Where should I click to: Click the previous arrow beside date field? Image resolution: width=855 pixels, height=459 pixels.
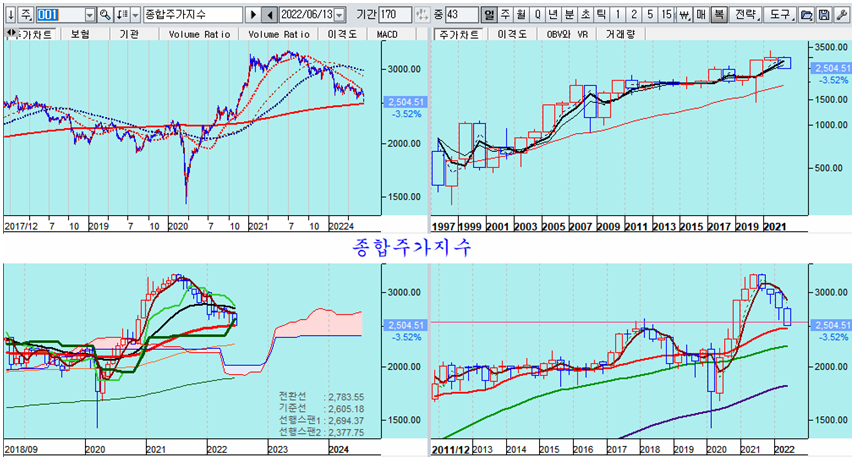[x=269, y=15]
